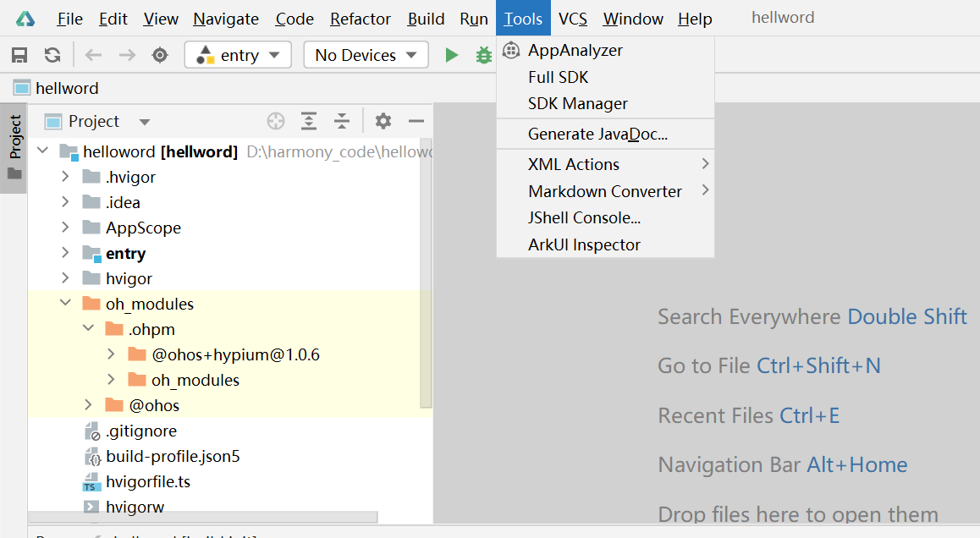Expand the nested oh_modules folder under .ohpm

pos(111,379)
